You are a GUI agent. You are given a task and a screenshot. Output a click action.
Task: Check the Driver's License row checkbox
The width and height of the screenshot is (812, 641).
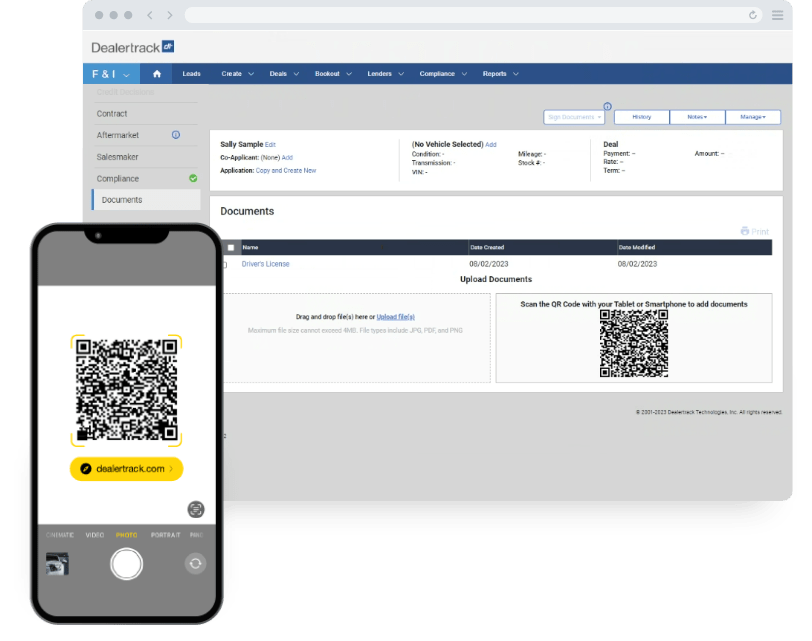pyautogui.click(x=225, y=265)
